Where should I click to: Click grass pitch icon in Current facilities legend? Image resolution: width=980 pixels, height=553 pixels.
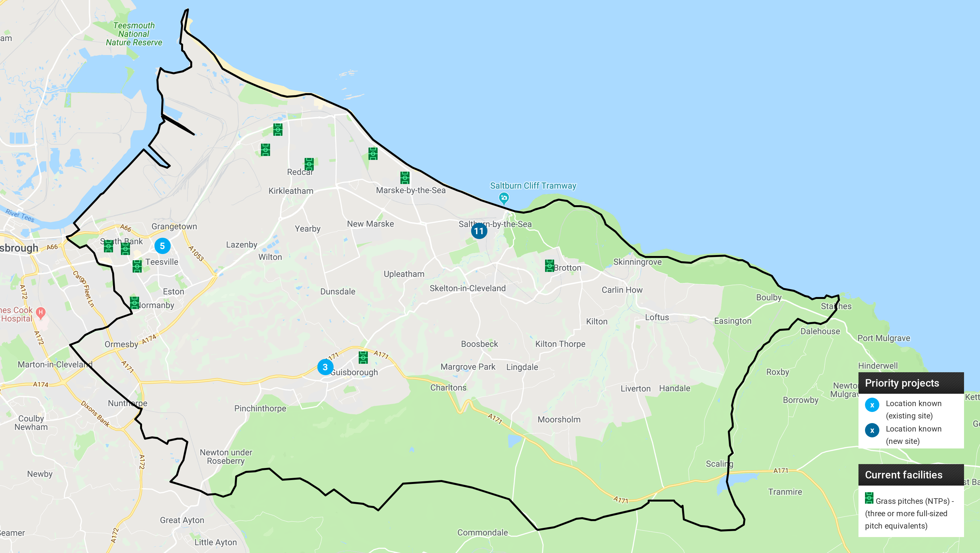click(x=869, y=498)
